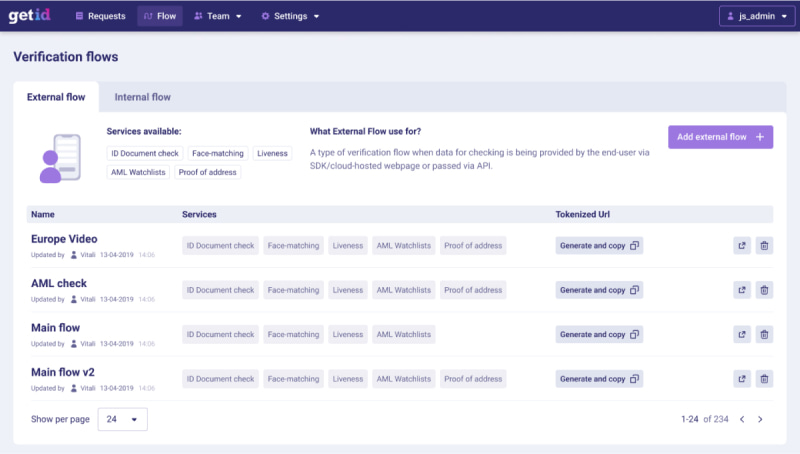Image resolution: width=800 pixels, height=454 pixels.
Task: Click the user avatar icon beside js_admin
Action: (731, 16)
